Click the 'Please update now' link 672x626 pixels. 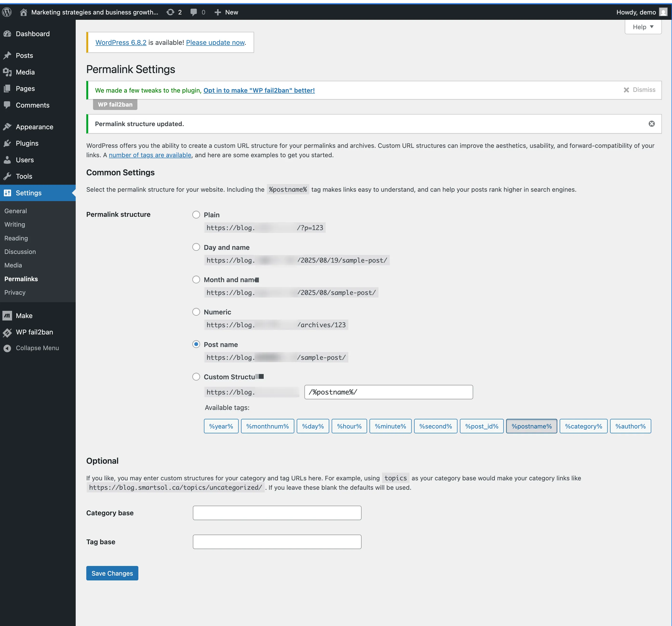[x=215, y=43]
